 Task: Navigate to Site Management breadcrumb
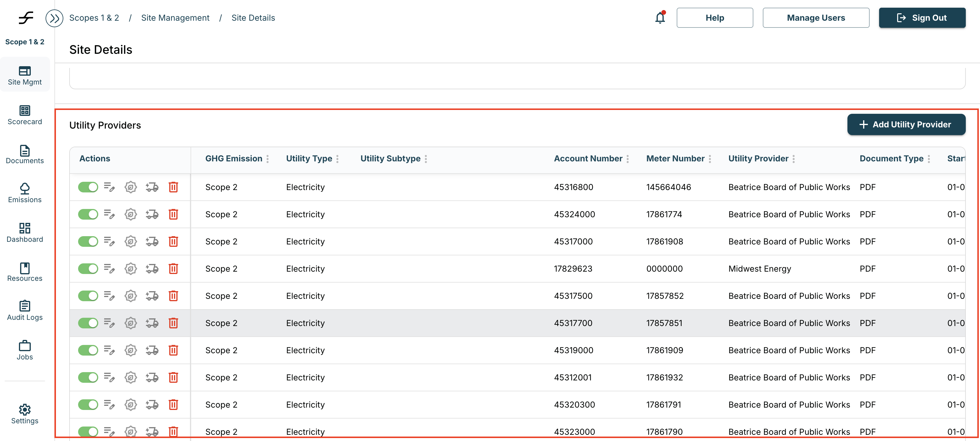(x=175, y=18)
